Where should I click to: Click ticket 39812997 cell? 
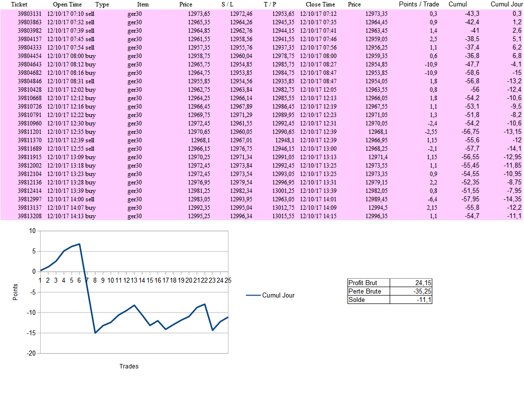30,199
